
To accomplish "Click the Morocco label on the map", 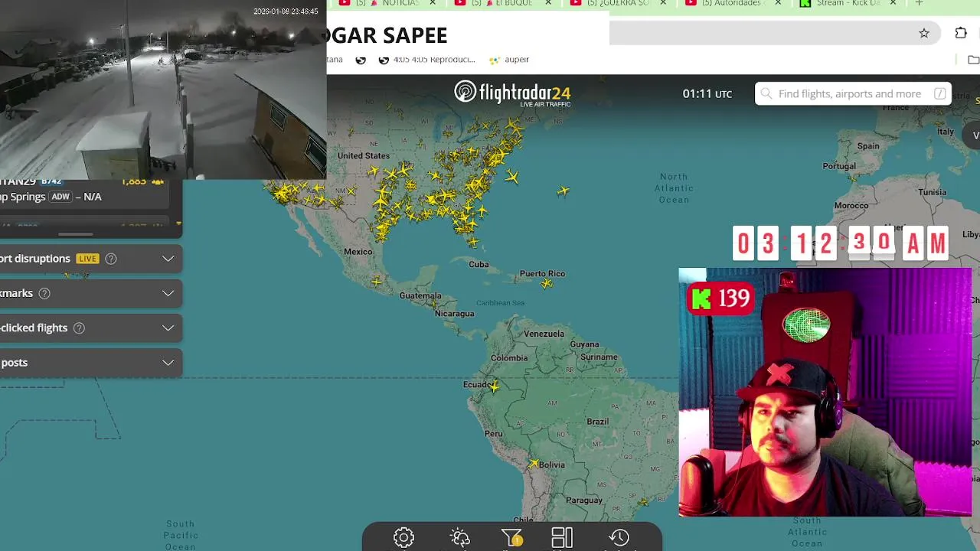I will tap(851, 206).
